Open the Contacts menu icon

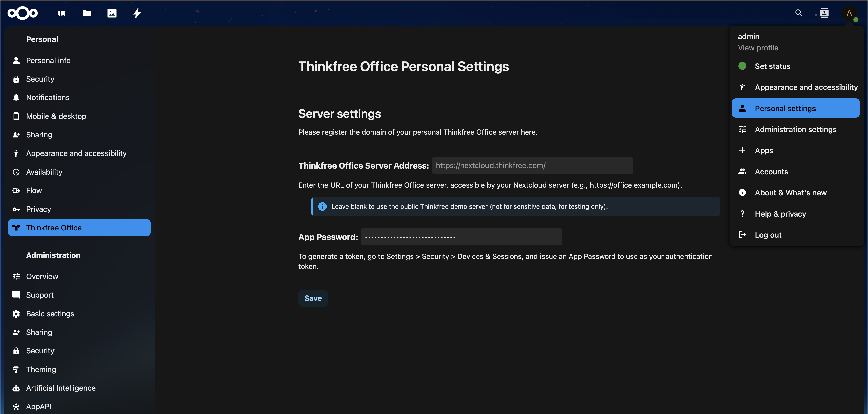tap(824, 13)
